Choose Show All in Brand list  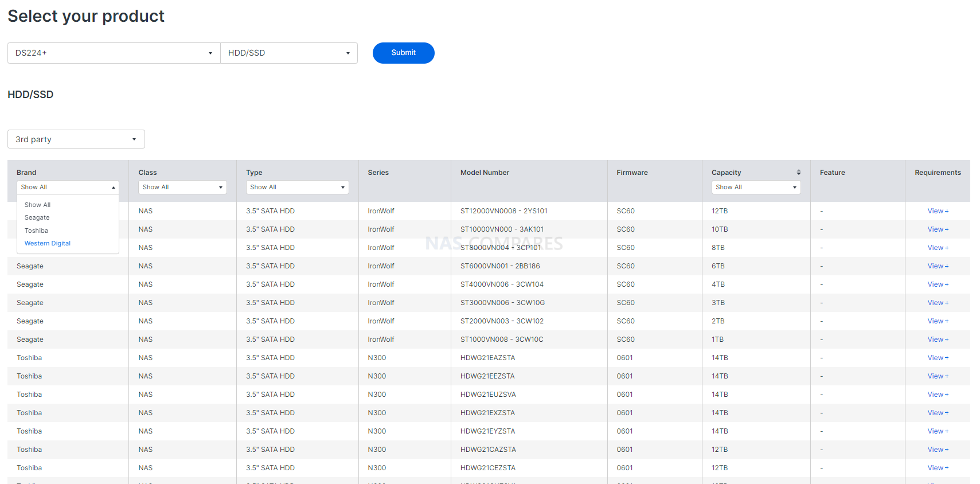click(x=38, y=205)
